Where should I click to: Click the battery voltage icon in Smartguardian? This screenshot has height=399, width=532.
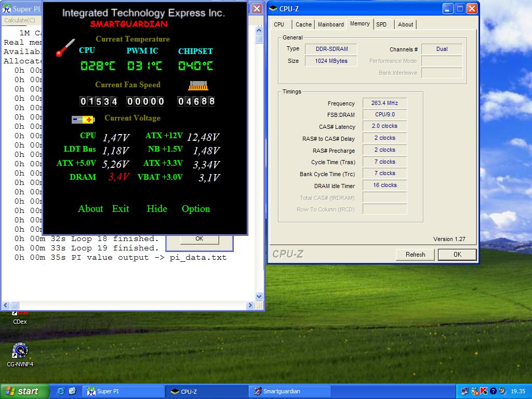[83, 119]
